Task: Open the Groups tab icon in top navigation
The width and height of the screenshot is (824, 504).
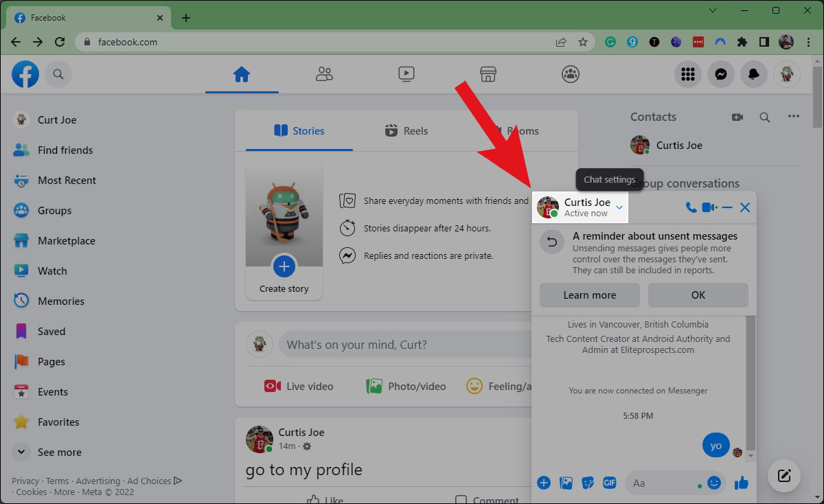Action: (571, 74)
